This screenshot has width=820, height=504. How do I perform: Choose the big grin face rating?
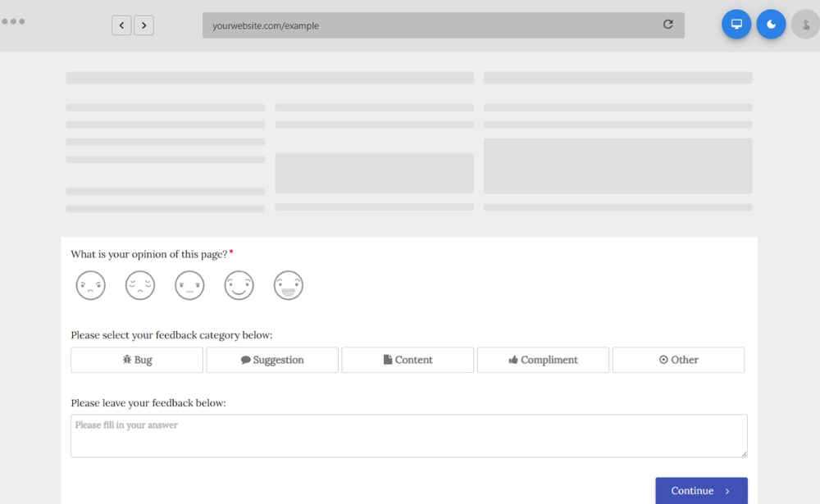pyautogui.click(x=288, y=285)
